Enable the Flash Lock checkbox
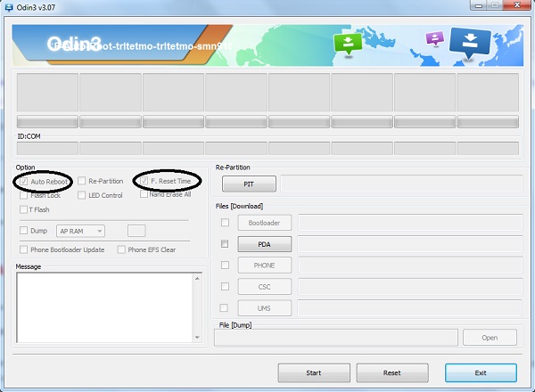This screenshot has height=392, width=535. pos(23,195)
